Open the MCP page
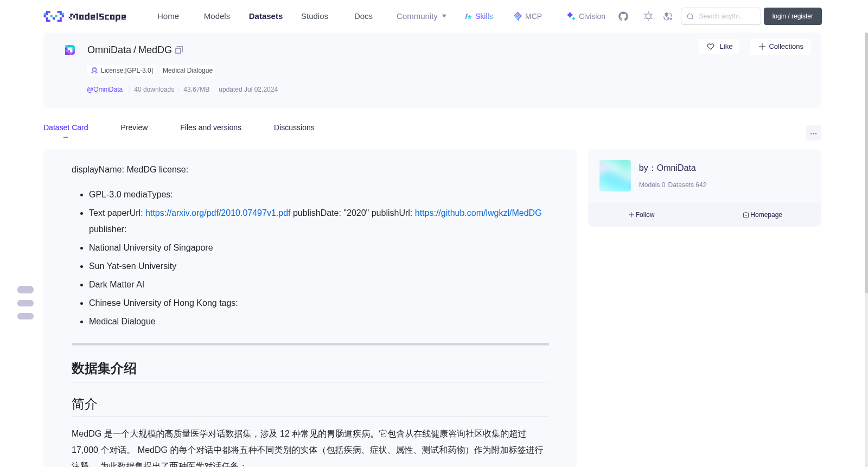The image size is (868, 467). [528, 16]
